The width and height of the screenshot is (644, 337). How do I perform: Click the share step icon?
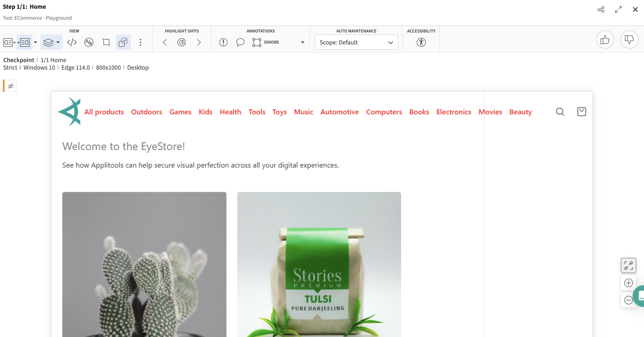click(601, 10)
